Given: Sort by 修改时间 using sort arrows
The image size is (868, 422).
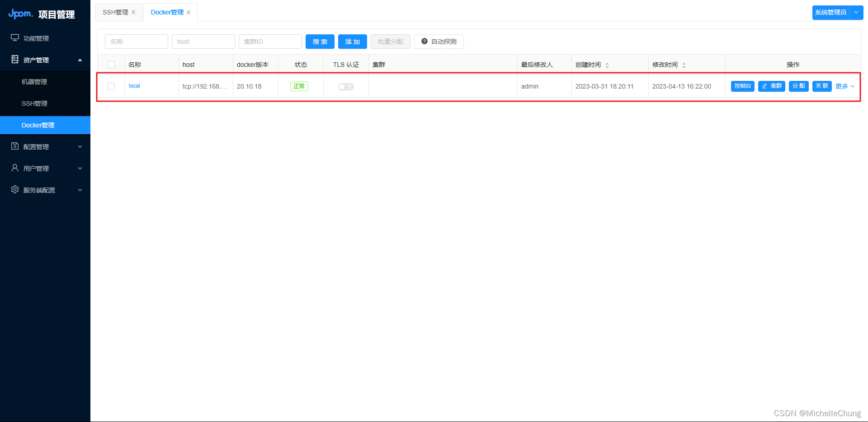Looking at the screenshot, I should point(684,65).
